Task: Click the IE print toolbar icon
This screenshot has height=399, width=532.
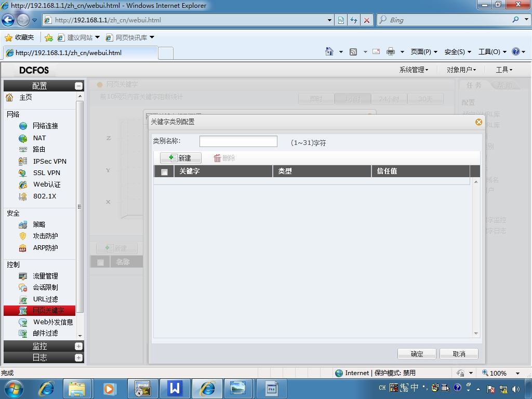Action: click(391, 51)
